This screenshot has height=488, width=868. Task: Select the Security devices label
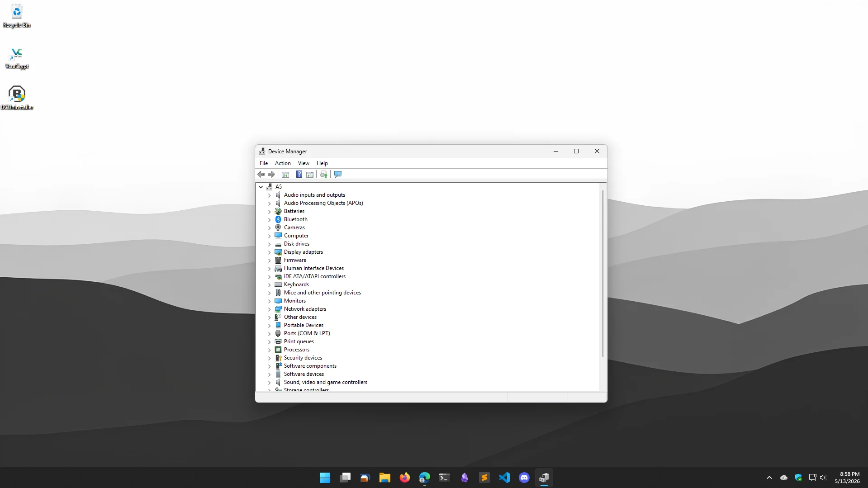pyautogui.click(x=303, y=358)
